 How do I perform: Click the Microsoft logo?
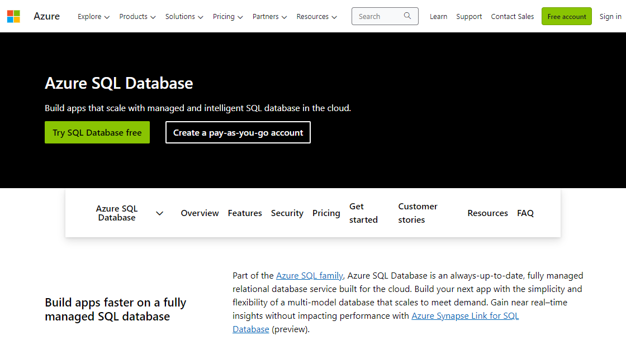click(x=13, y=16)
